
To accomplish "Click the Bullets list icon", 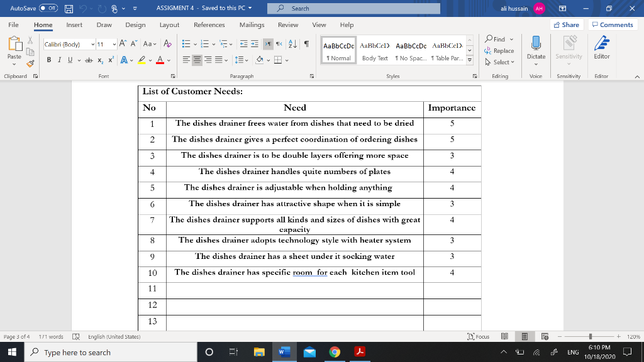I will pos(186,44).
